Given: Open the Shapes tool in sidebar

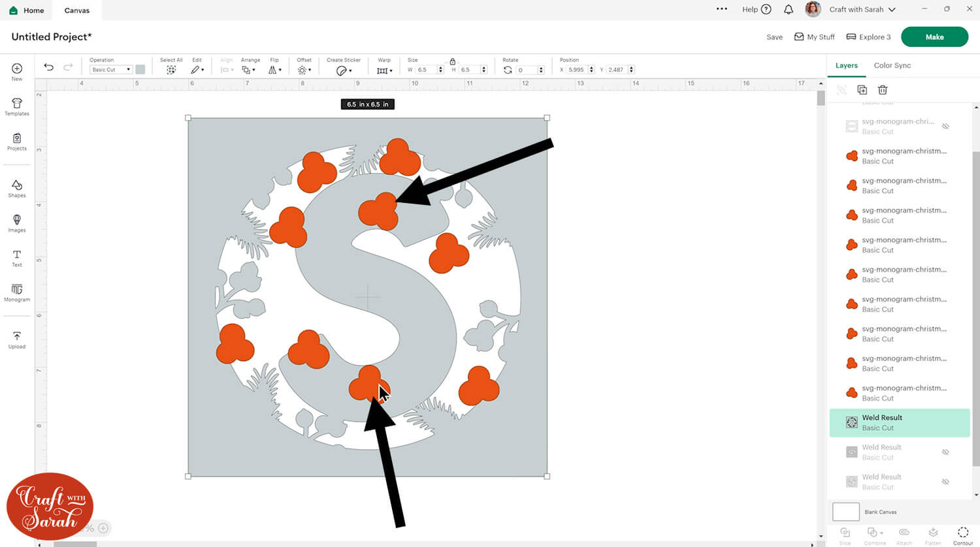Looking at the screenshot, I should (17, 188).
